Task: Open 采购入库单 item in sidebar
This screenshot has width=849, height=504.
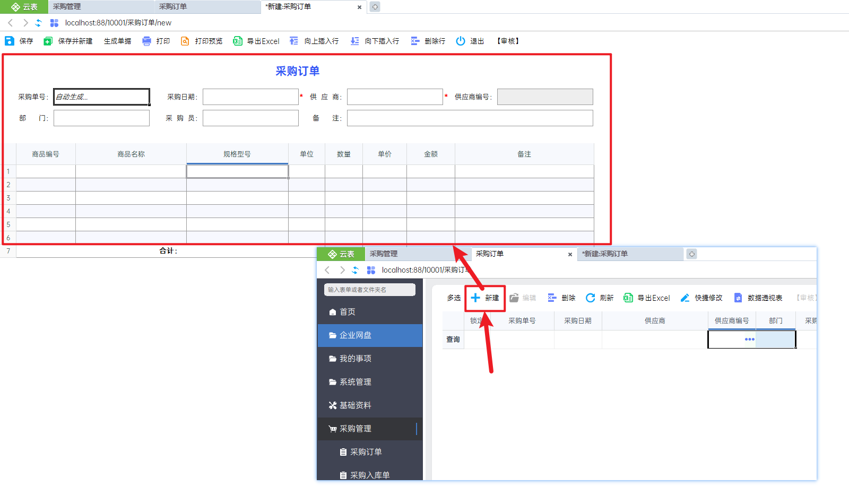Action: 370,475
